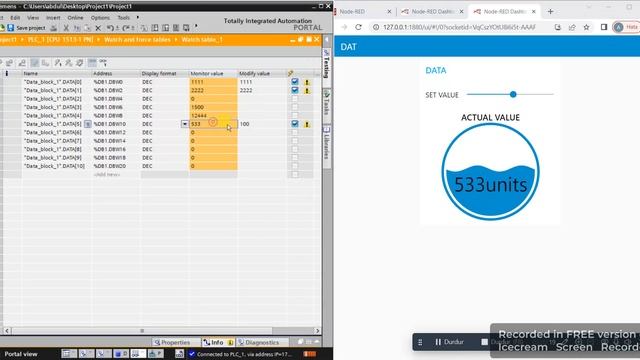Toggle the modify checkbox for DATA[7]

[x=295, y=141]
